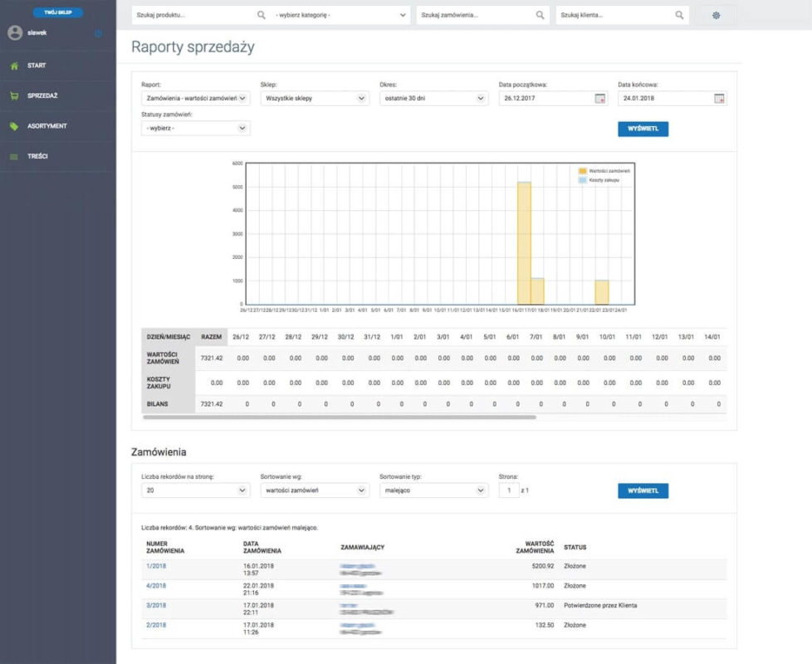The height and width of the screenshot is (664, 812).
Task: Click the power icon beside slawek
Action: [x=99, y=33]
